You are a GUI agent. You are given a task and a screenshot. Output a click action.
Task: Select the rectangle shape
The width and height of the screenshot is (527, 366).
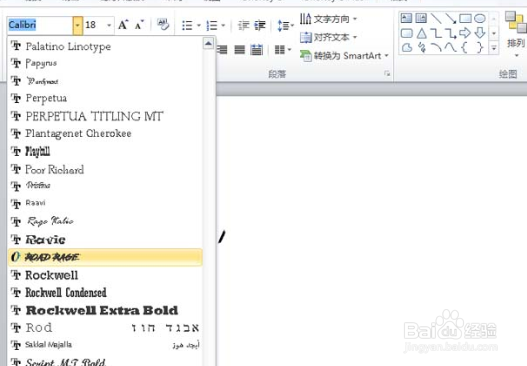point(465,18)
